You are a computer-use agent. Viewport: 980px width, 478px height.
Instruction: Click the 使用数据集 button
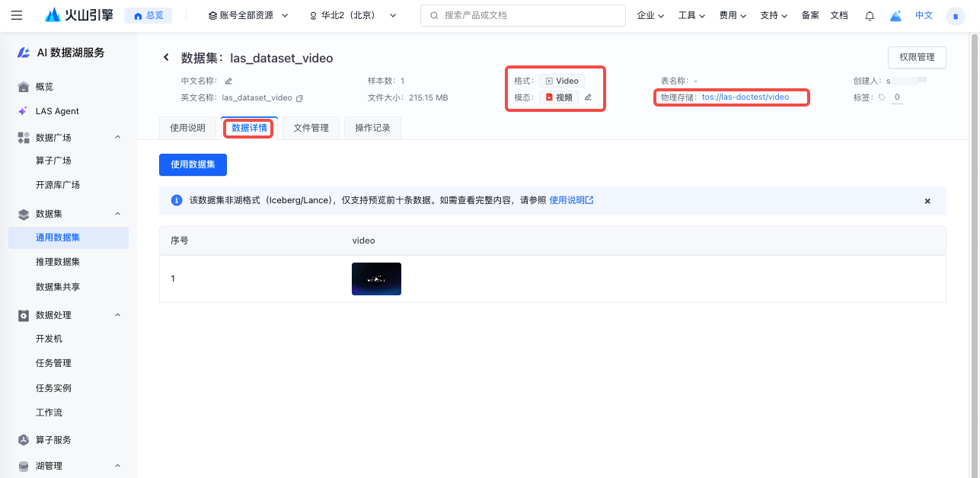193,164
